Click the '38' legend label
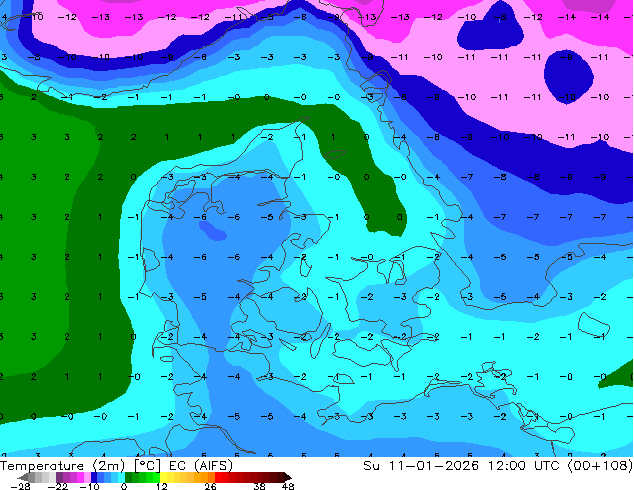The height and width of the screenshot is (490, 634). point(260,486)
